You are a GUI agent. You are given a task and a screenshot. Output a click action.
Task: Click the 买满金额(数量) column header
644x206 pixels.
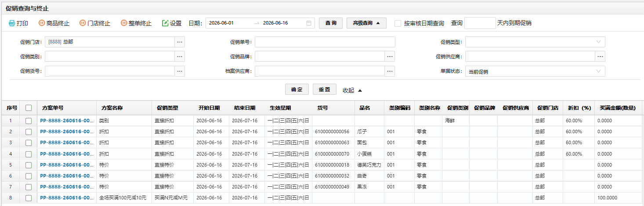617,108
